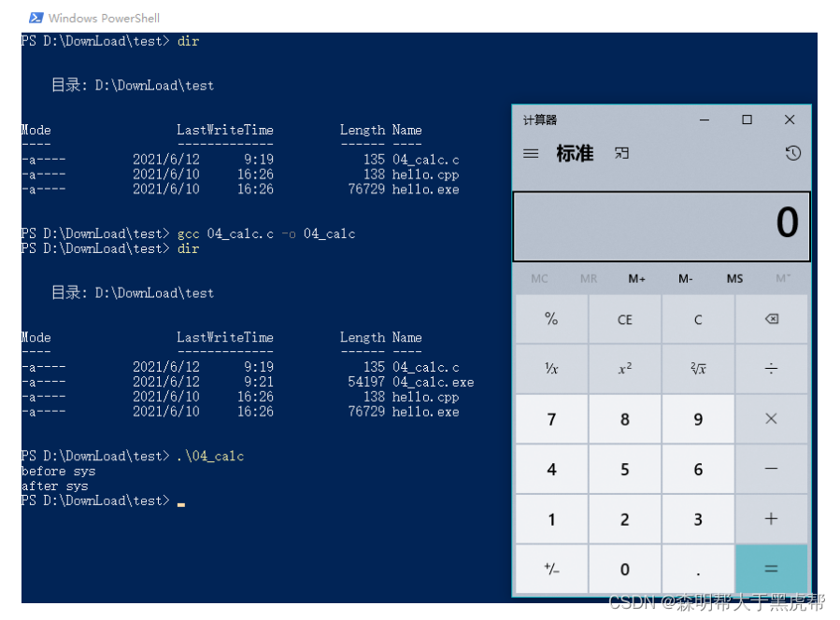Click the first 'dir' command in PowerShell
840x620 pixels.
coord(188,41)
